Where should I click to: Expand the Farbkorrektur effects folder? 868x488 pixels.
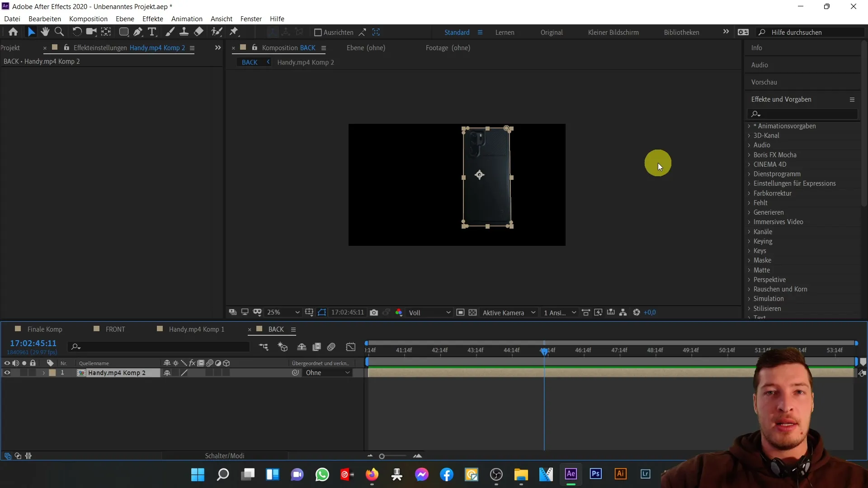(750, 193)
